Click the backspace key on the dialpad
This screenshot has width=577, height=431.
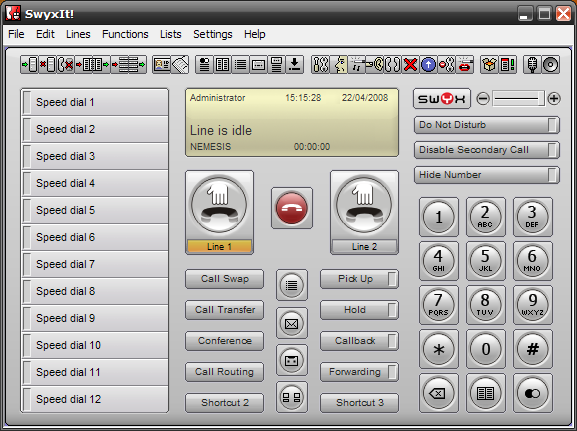click(x=438, y=393)
